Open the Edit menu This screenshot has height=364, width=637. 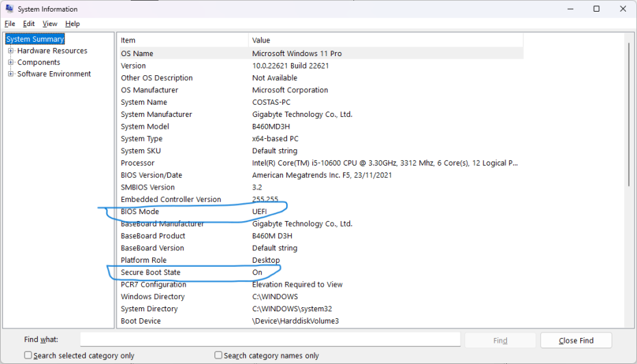[29, 23]
